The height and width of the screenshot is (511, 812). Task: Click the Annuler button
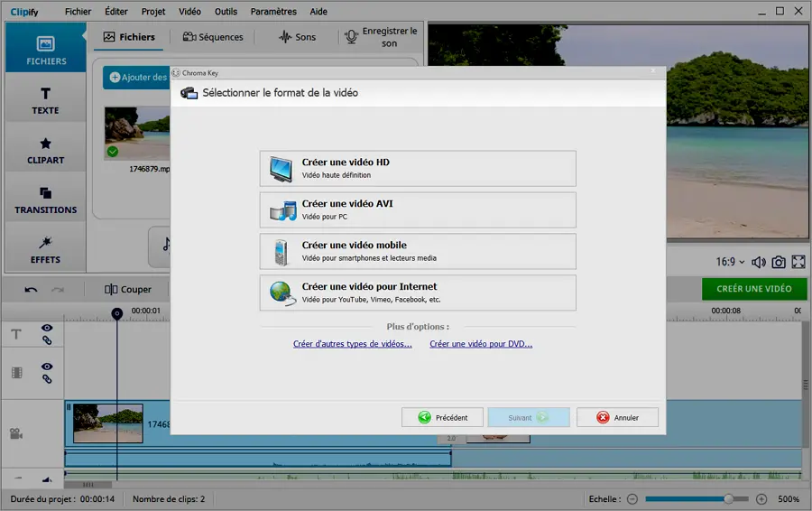(x=617, y=417)
